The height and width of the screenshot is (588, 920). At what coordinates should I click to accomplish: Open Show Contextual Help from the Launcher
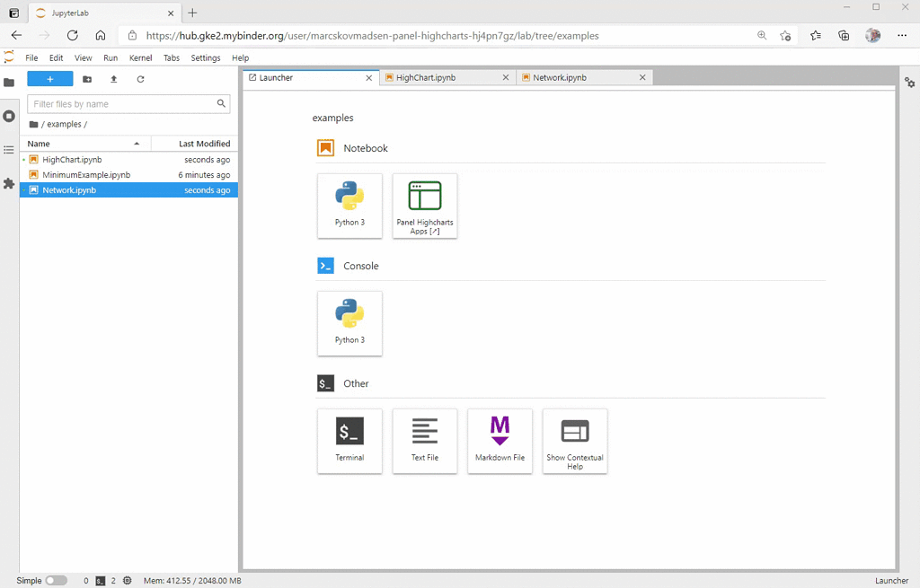[574, 441]
